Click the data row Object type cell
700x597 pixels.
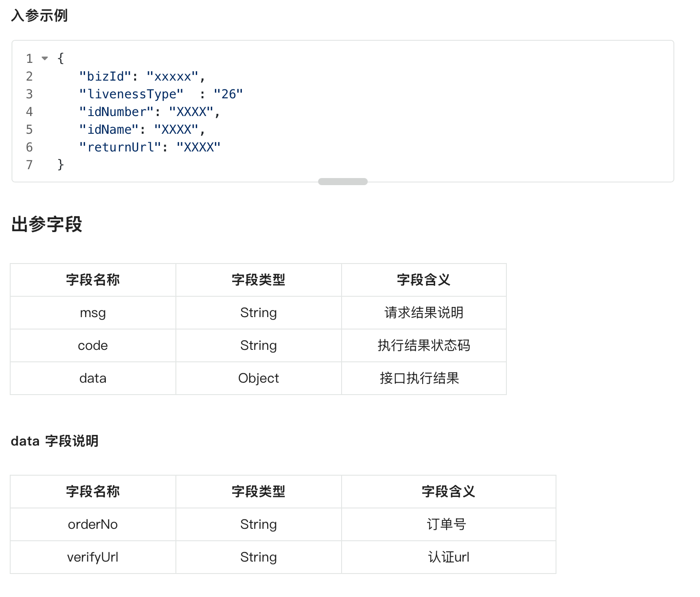(x=259, y=378)
